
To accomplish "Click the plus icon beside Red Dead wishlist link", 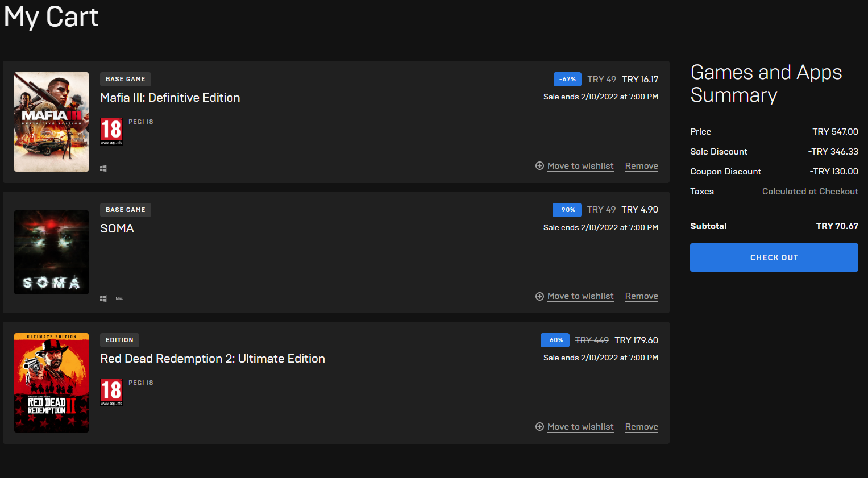I will tap(539, 427).
